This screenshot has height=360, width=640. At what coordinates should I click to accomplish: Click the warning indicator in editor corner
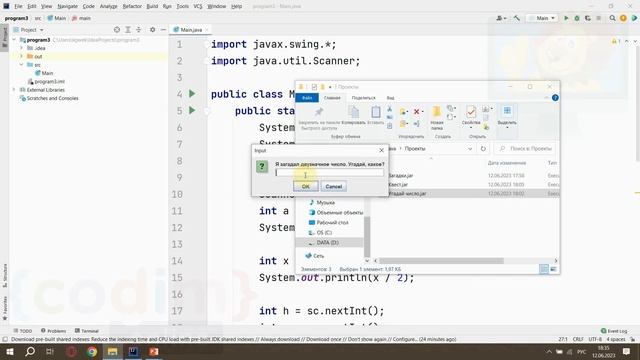[x=616, y=41]
